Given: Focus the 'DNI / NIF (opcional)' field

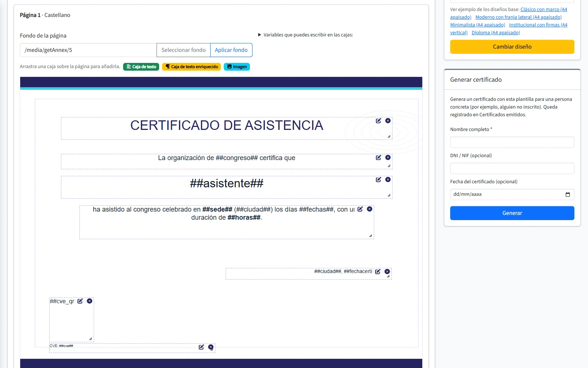Looking at the screenshot, I should pos(512,169).
